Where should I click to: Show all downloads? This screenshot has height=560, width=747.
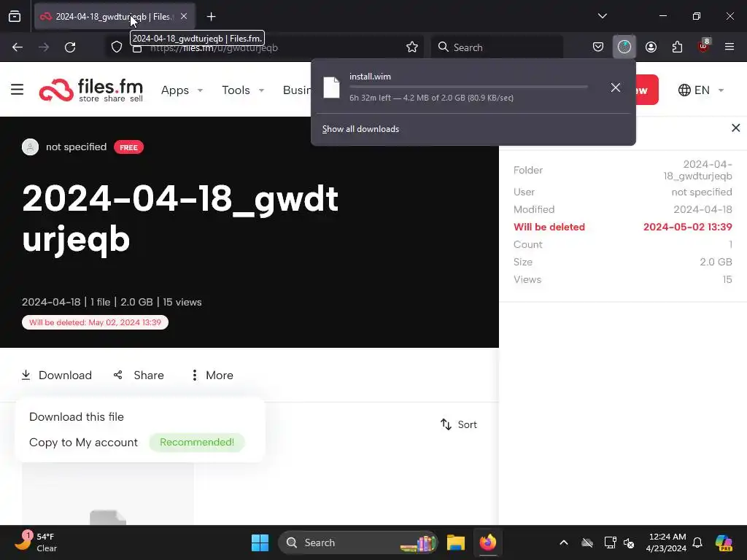point(360,129)
